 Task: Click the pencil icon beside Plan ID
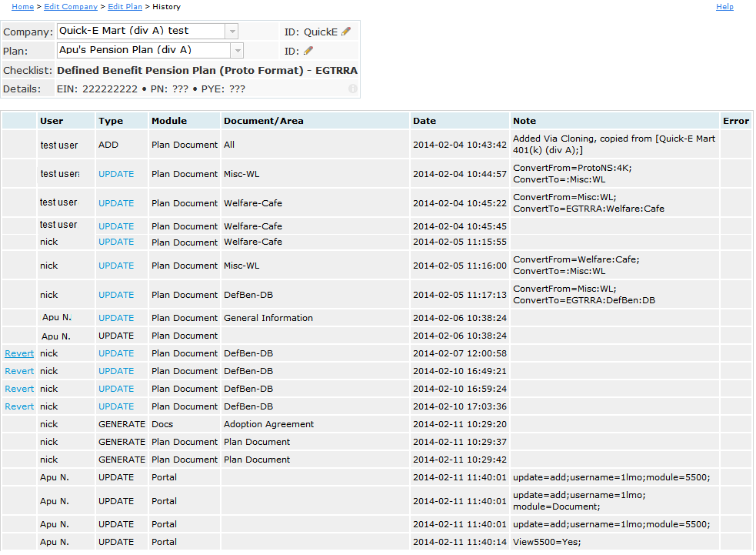[308, 51]
